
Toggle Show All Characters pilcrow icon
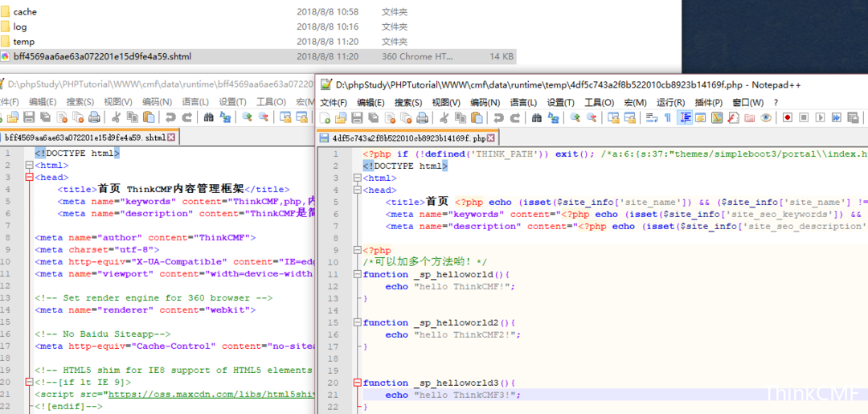(668, 117)
